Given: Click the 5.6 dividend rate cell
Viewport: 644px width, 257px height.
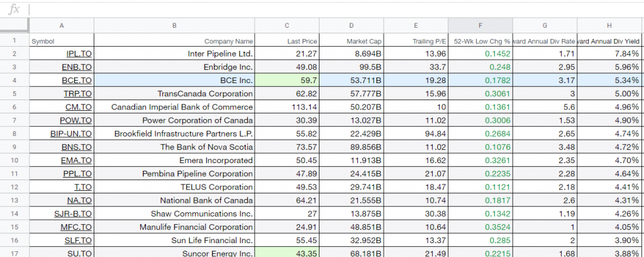Looking at the screenshot, I should click(545, 107).
